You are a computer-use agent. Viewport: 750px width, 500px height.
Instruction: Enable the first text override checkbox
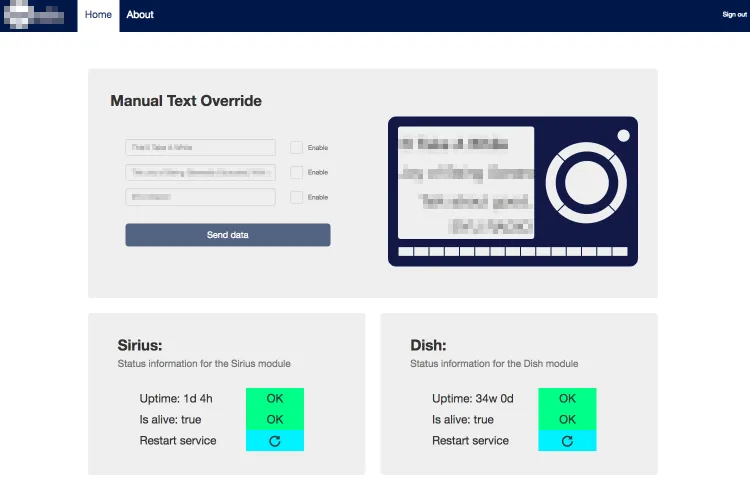tap(296, 147)
